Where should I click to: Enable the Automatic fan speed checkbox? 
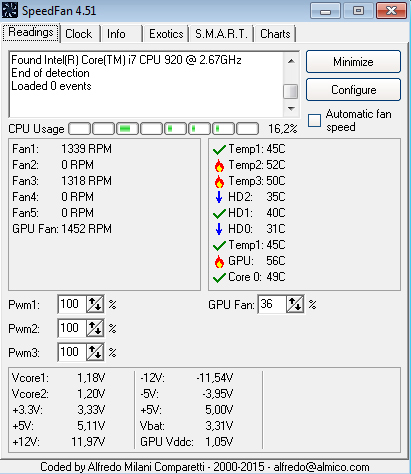pyautogui.click(x=314, y=120)
